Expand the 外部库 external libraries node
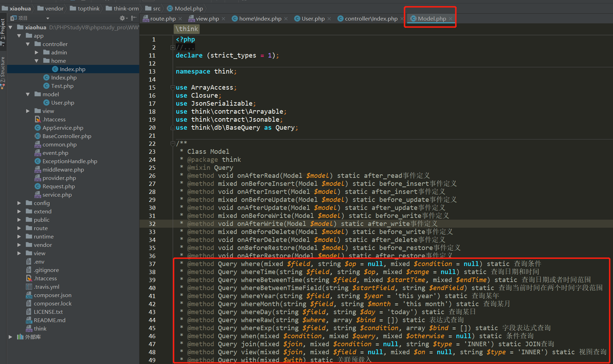 pyautogui.click(x=10, y=337)
